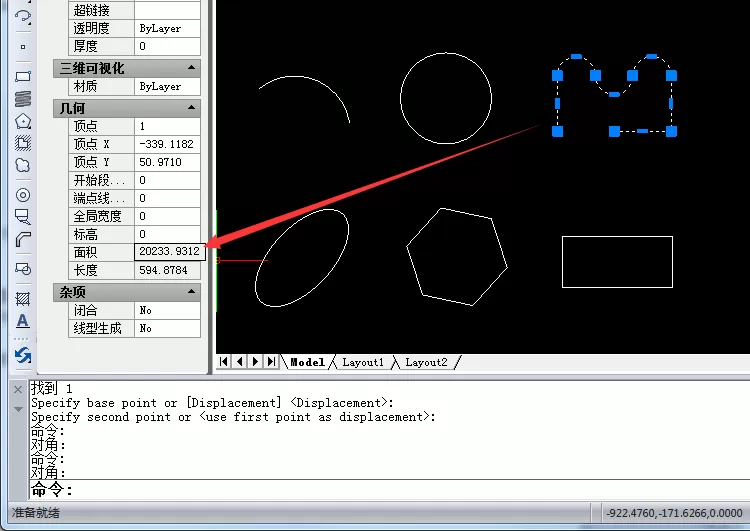Click the 厚度 value field
This screenshot has width=750, height=531.
click(167, 46)
